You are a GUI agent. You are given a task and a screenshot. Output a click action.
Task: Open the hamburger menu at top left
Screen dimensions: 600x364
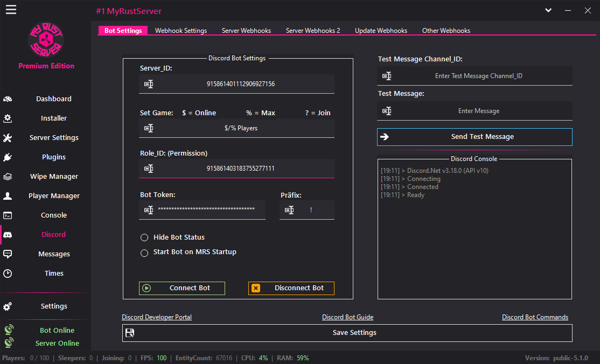pos(11,9)
